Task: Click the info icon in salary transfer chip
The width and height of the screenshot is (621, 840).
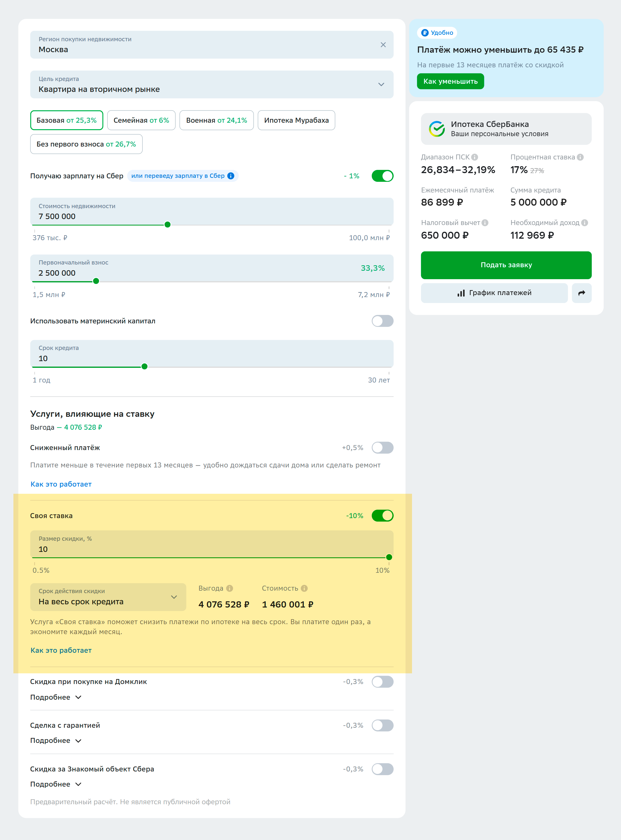Action: tap(231, 176)
